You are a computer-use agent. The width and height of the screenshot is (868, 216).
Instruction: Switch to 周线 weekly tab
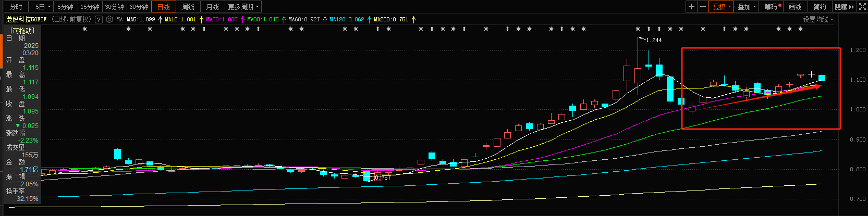(x=188, y=7)
